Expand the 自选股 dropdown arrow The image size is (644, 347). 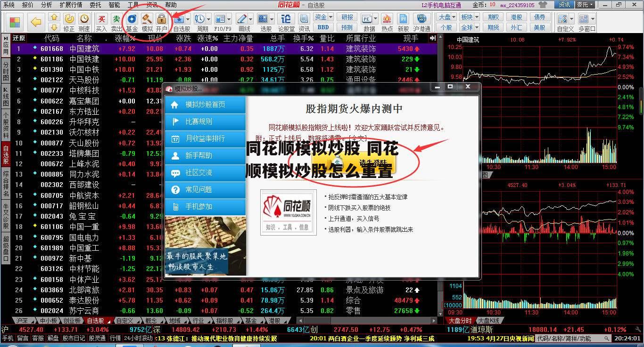188,19
